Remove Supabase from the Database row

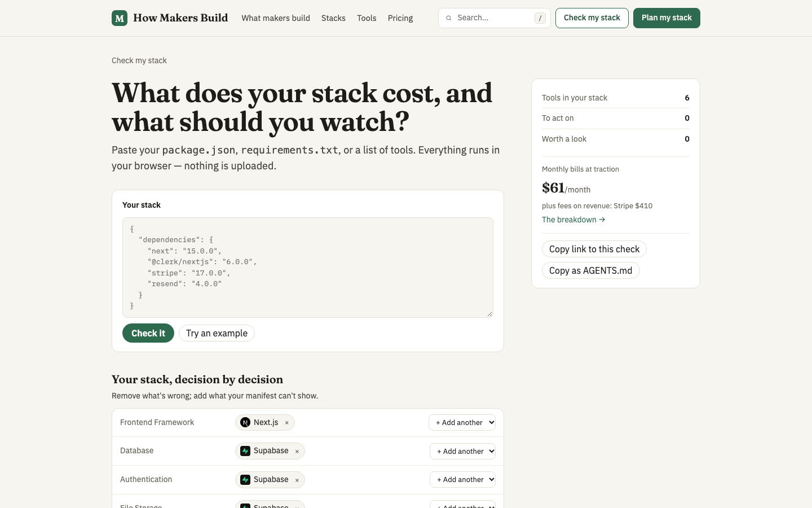coord(297,452)
